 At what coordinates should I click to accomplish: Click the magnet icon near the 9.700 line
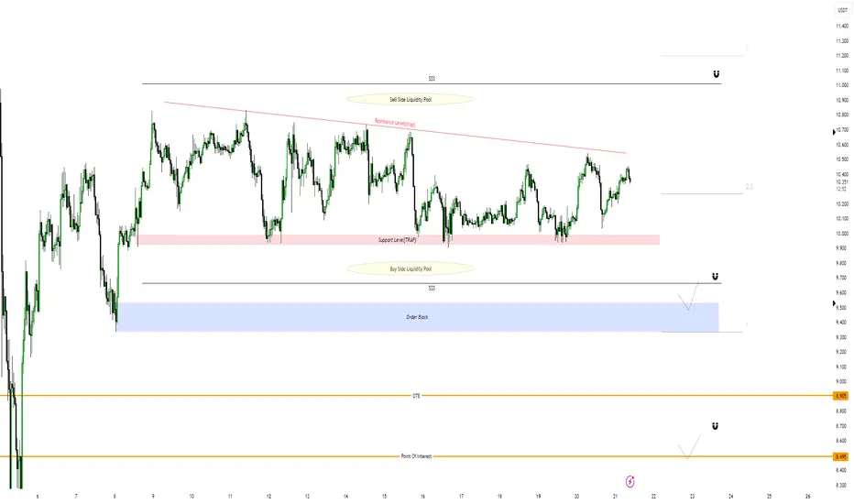[x=715, y=276]
